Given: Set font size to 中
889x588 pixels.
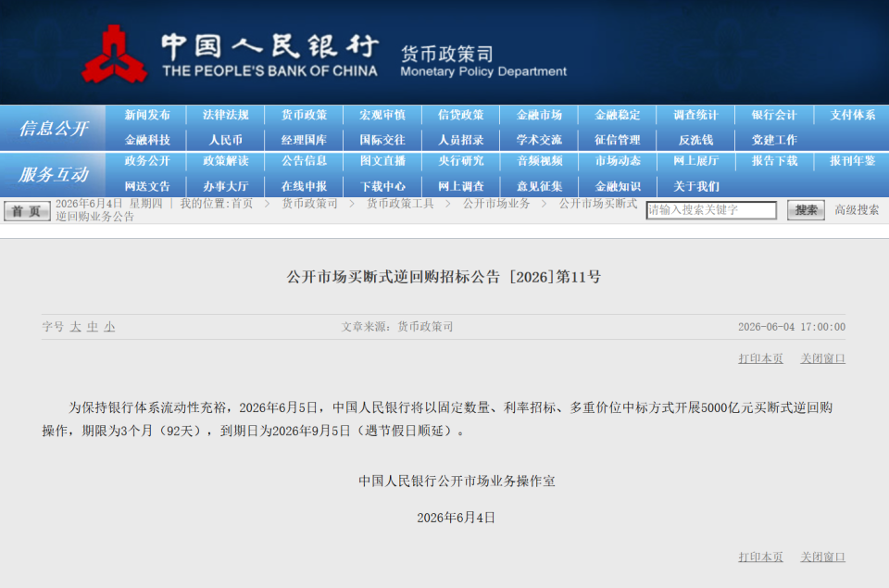Looking at the screenshot, I should pyautogui.click(x=93, y=327).
